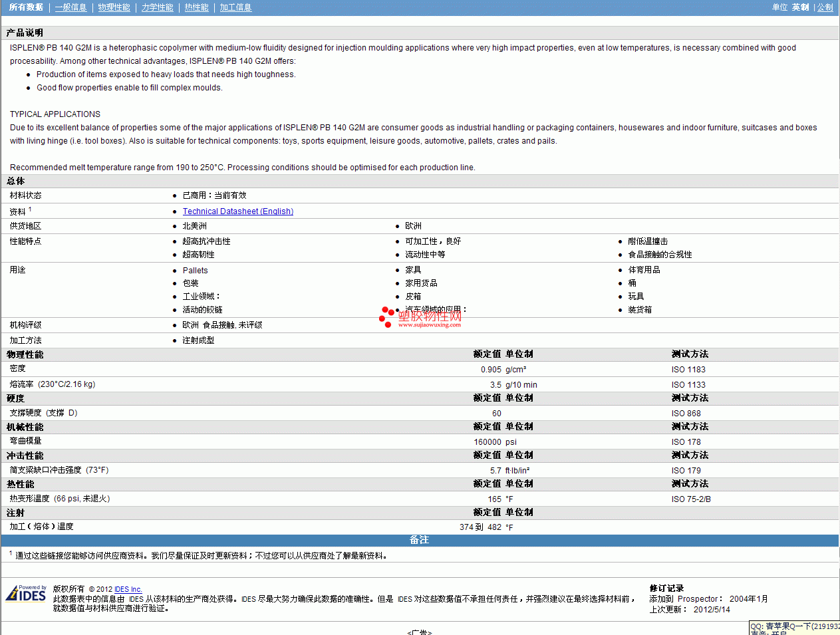Switch units to 公制

[825, 7]
